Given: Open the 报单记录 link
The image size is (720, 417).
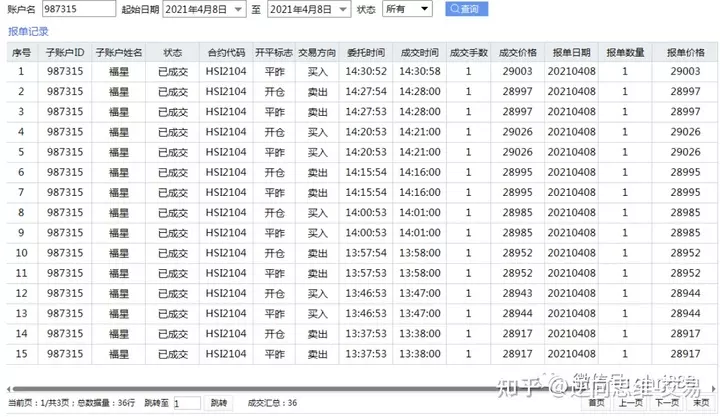Looking at the screenshot, I should coord(28,31).
